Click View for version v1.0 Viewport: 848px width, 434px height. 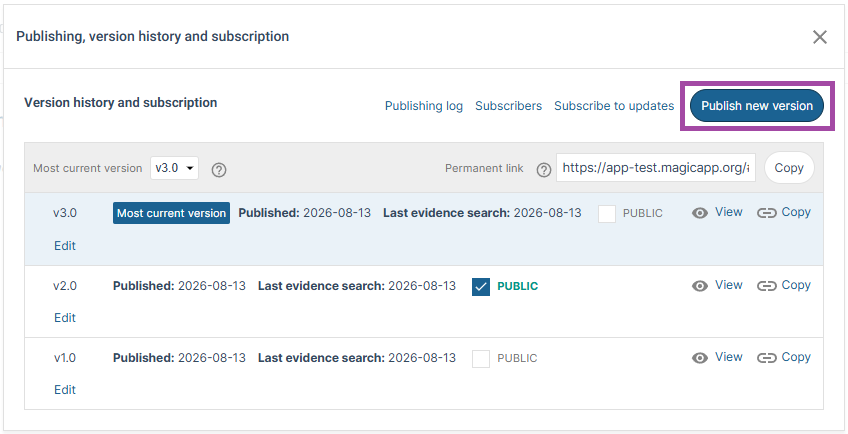[x=728, y=357]
